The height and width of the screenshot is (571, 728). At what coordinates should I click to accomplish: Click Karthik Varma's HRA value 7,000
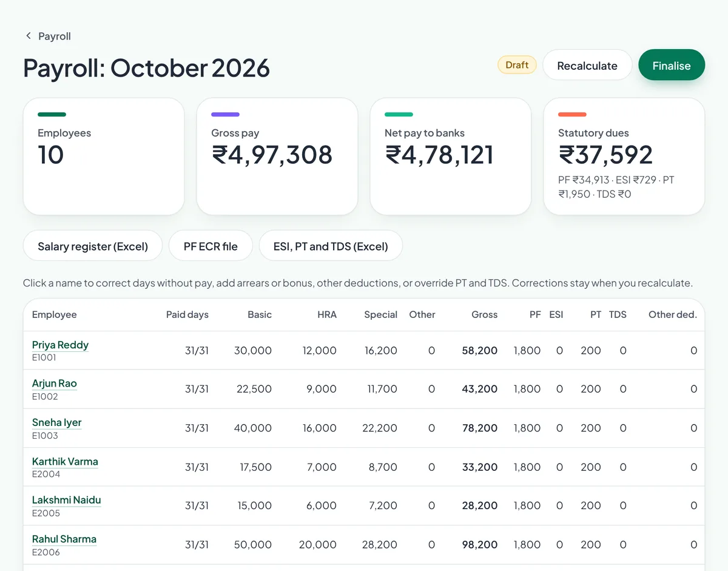tap(322, 467)
